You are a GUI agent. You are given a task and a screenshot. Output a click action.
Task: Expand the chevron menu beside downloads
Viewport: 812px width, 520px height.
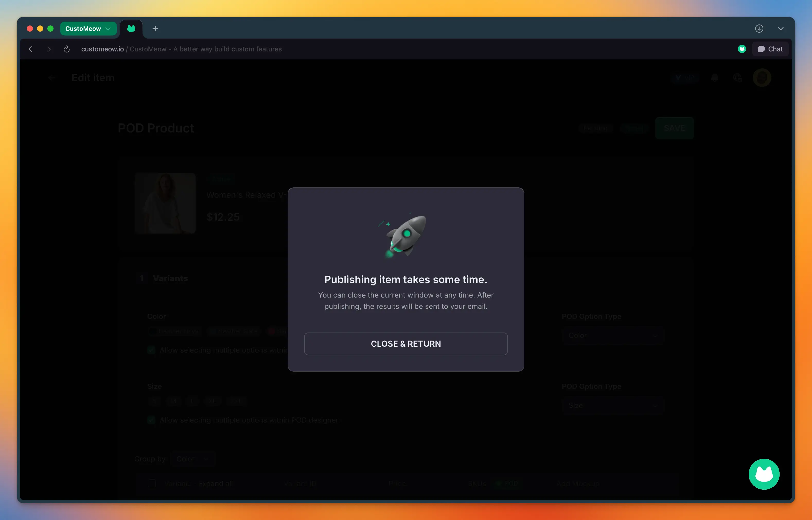point(780,29)
